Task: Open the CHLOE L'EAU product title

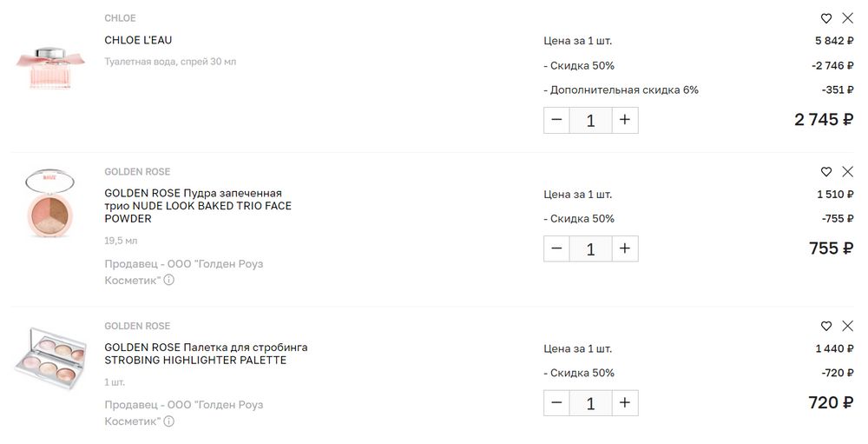Action: pos(138,40)
